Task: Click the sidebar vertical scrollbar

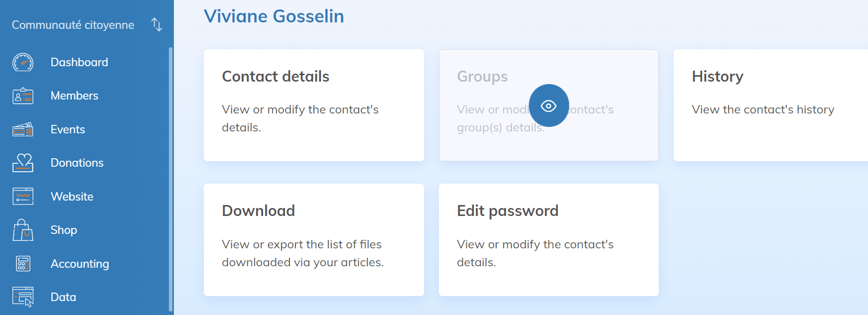Action: [x=170, y=179]
